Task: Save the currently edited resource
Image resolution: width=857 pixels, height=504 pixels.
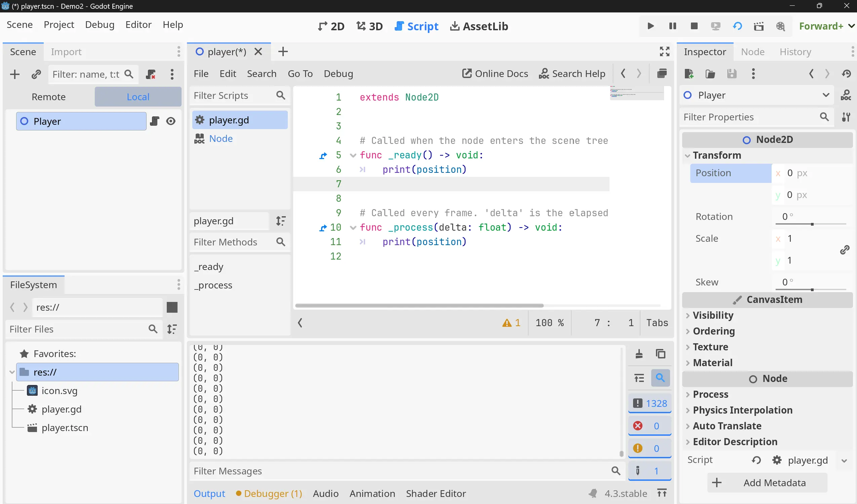Action: pos(732,73)
